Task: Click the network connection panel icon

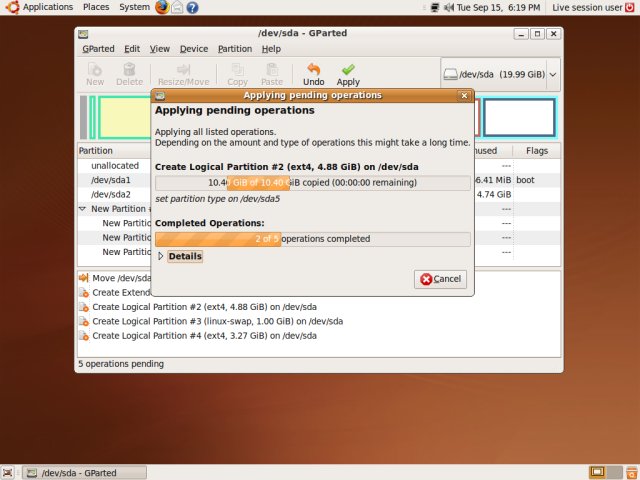Action: coord(435,7)
